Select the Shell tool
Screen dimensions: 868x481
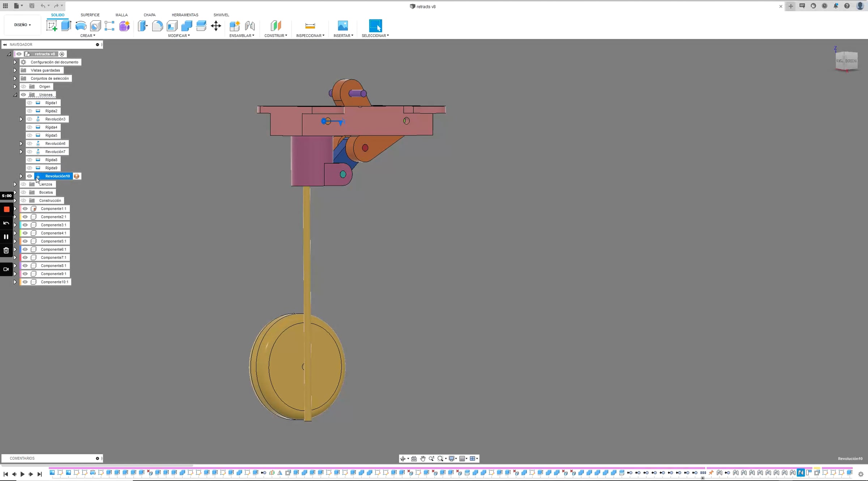click(172, 26)
